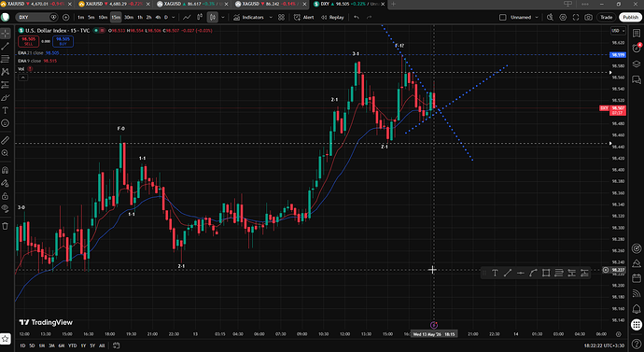The height and width of the screenshot is (352, 644).
Task: Select the 1m timeframe
Action: click(80, 17)
